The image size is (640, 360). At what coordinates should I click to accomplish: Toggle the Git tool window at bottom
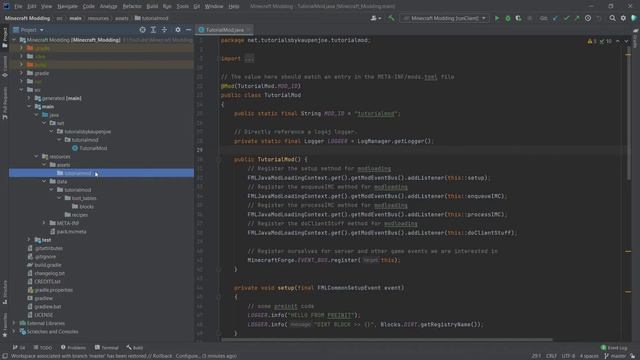coord(19,348)
